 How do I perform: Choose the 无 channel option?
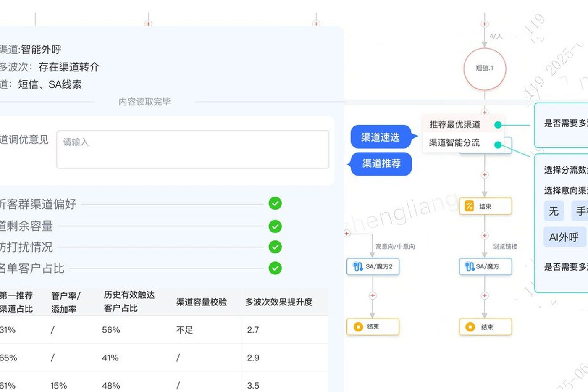click(554, 211)
